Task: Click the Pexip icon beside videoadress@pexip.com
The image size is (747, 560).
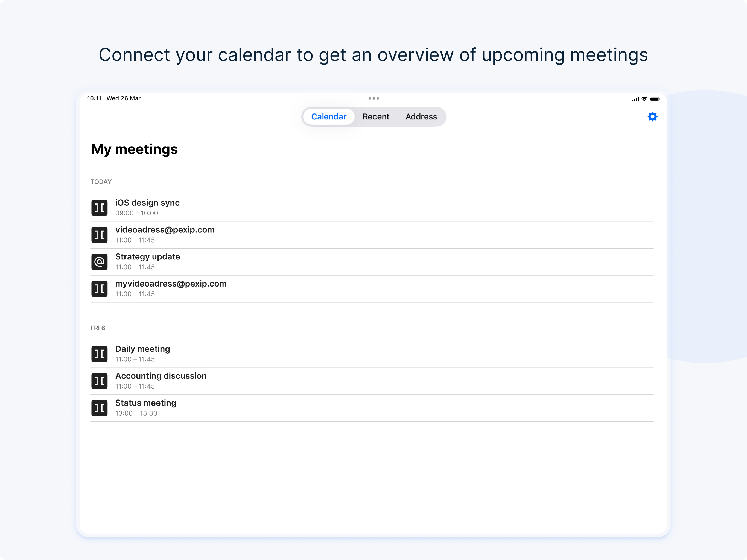Action: [x=99, y=235]
